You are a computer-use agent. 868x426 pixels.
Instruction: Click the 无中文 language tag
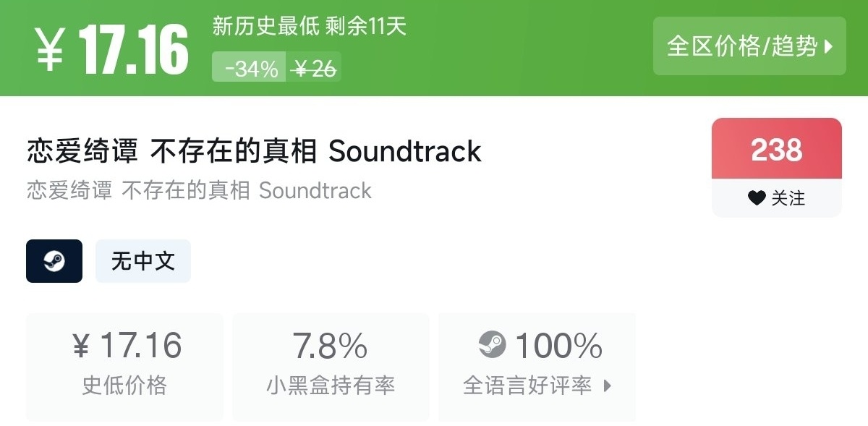pos(143,261)
